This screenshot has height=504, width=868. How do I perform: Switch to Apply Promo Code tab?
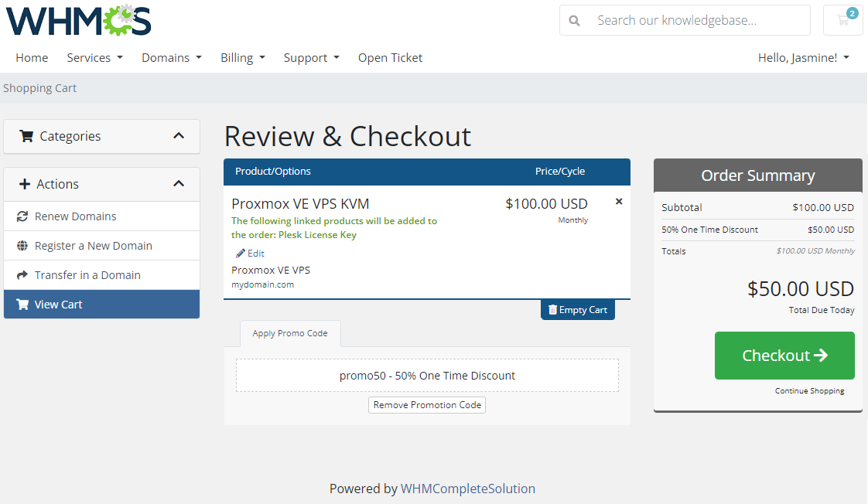pos(290,334)
